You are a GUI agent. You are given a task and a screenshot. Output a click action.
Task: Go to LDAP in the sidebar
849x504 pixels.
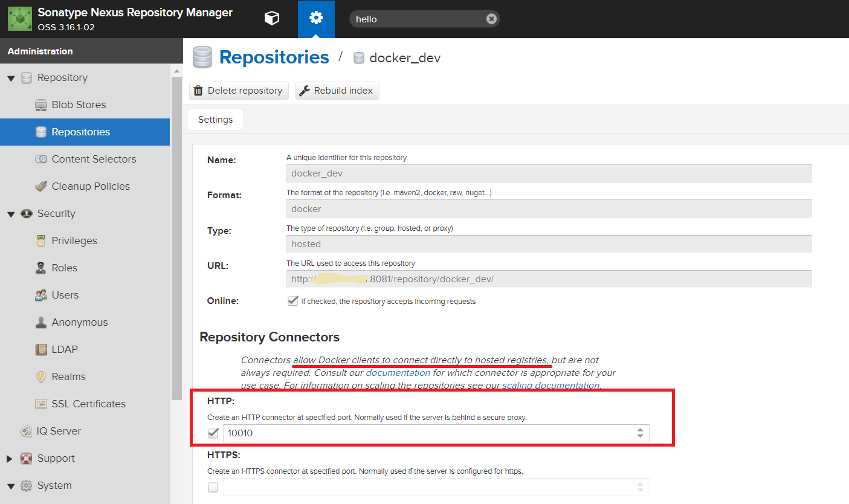pyautogui.click(x=65, y=349)
